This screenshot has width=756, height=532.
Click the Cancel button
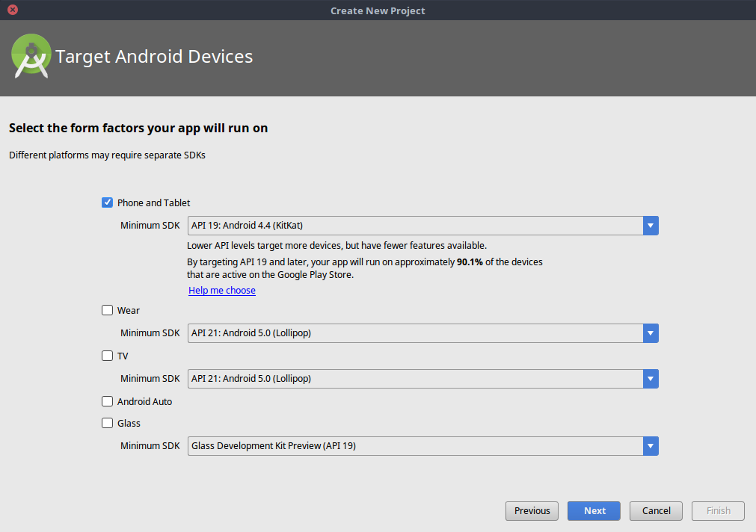point(656,510)
